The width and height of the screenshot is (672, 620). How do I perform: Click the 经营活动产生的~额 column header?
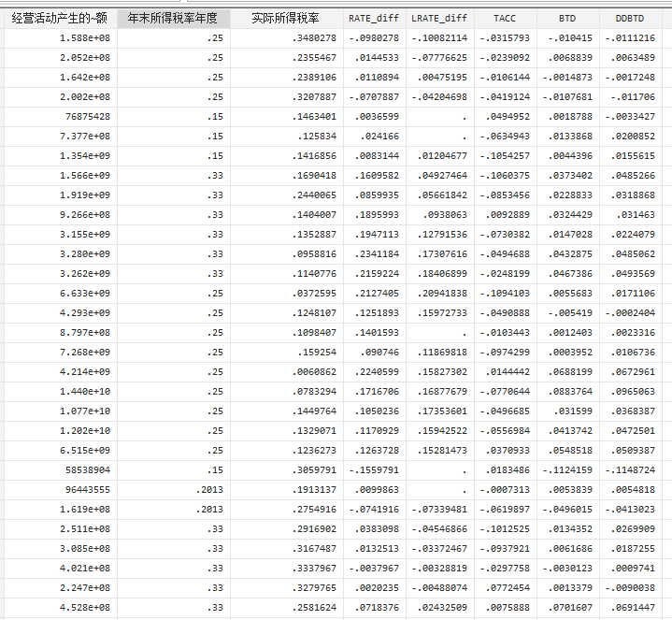[x=58, y=18]
